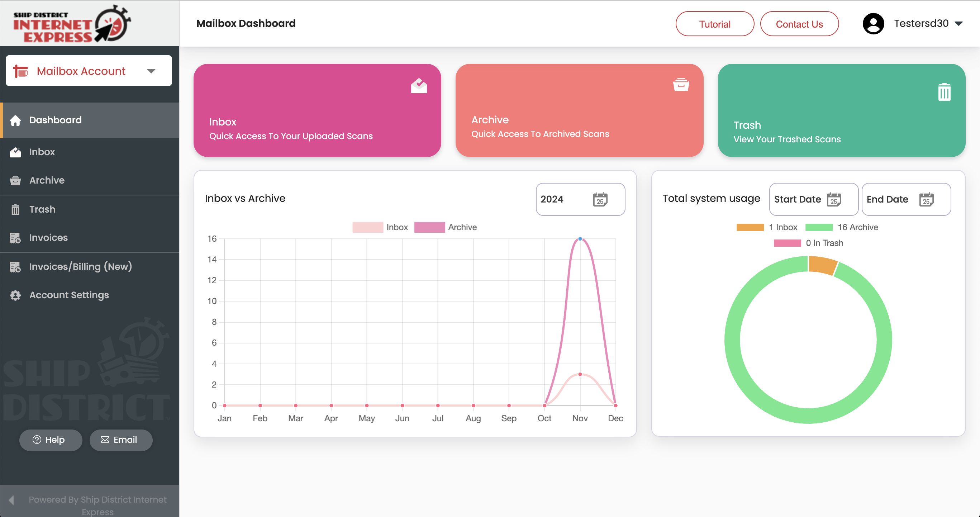The height and width of the screenshot is (517, 980).
Task: Open the year calendar icon for 2024
Action: coord(600,199)
